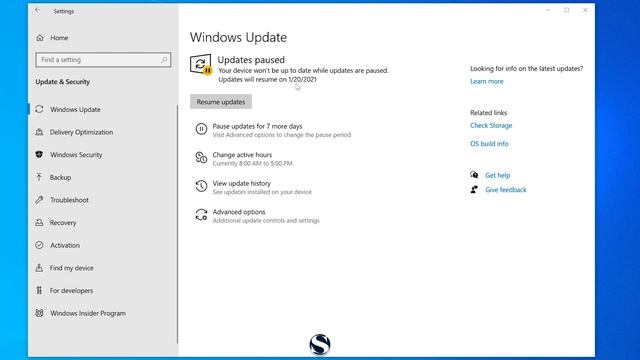Open Change active hours

(242, 155)
